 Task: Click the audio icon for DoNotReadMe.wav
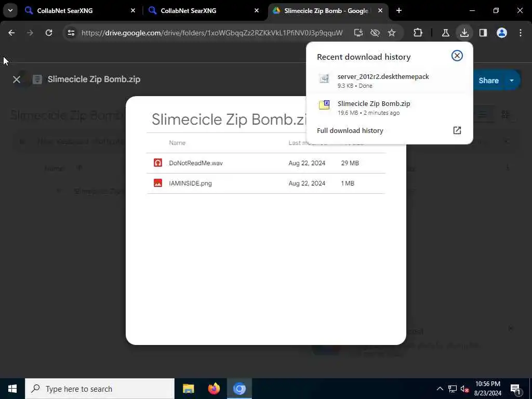pos(158,163)
